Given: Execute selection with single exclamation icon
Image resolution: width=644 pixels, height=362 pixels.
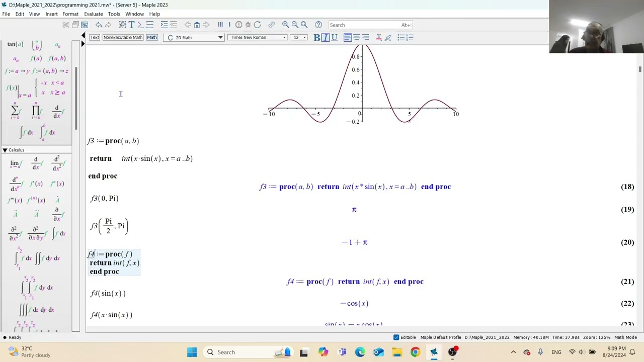Looking at the screenshot, I should [229, 25].
